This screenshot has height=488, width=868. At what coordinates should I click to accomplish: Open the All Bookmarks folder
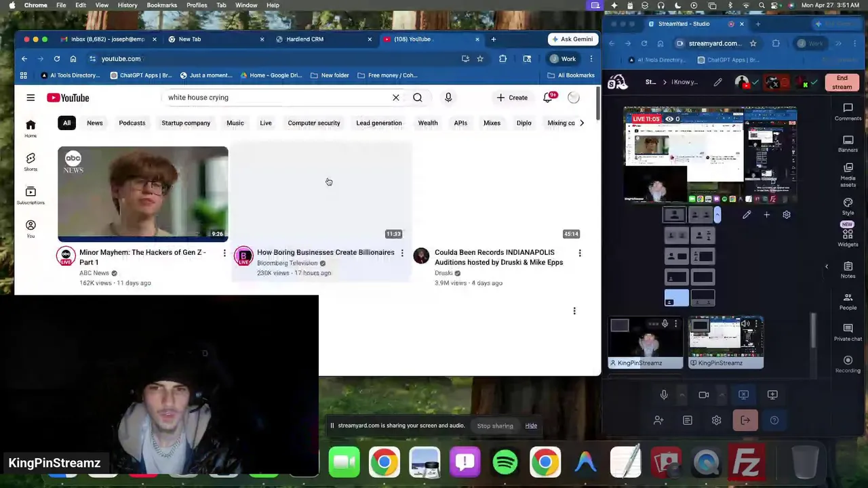pos(571,75)
